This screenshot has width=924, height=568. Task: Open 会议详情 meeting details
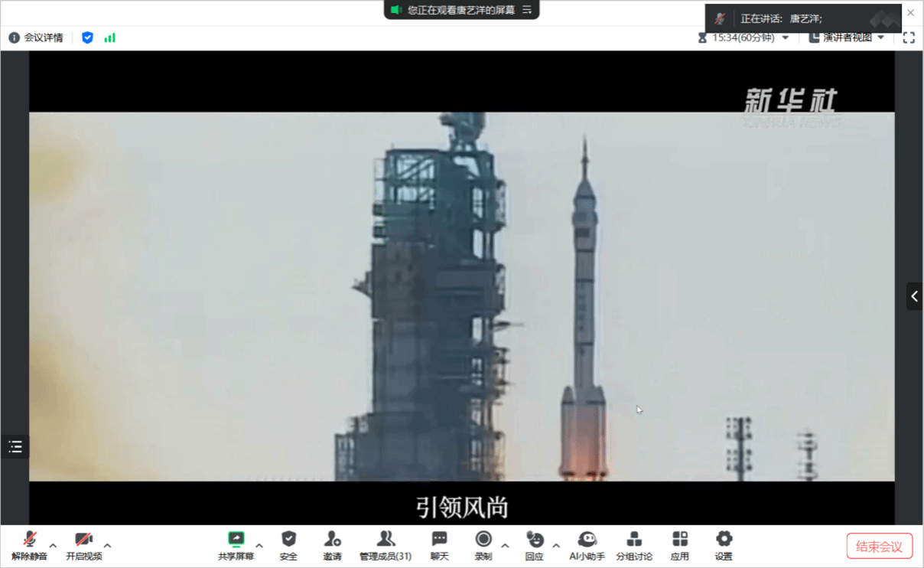[36, 38]
